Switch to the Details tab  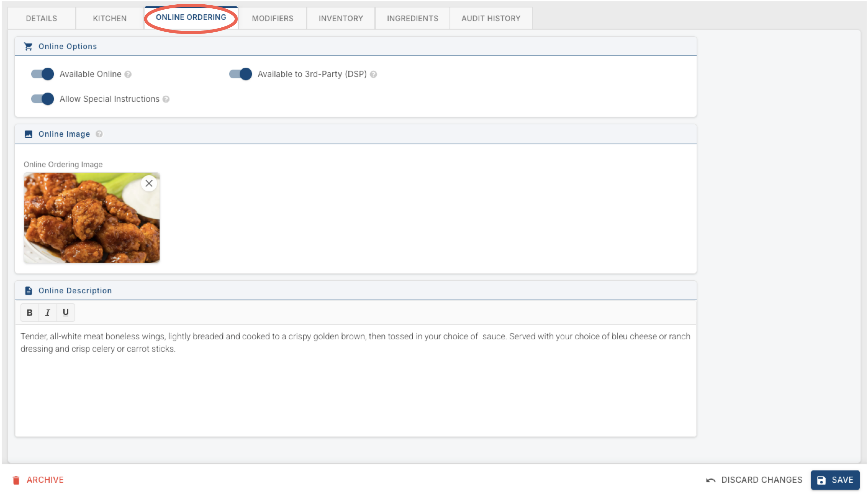41,18
